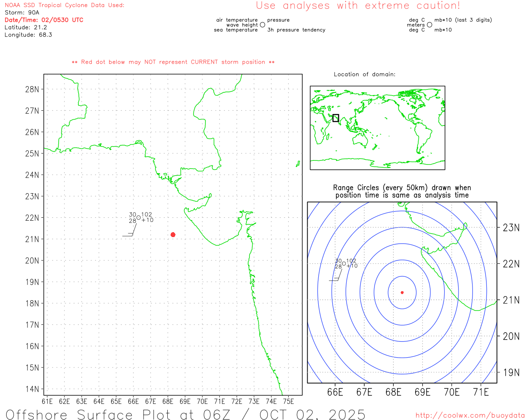Click the '23N' label on range circles map
This screenshot has width=525, height=420.
pyautogui.click(x=511, y=228)
